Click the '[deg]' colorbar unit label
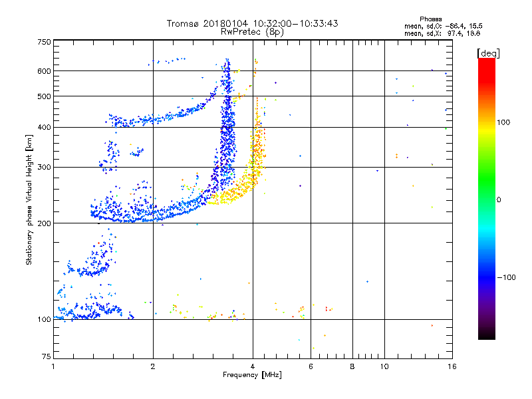This screenshot has width=532, height=399. coord(488,53)
